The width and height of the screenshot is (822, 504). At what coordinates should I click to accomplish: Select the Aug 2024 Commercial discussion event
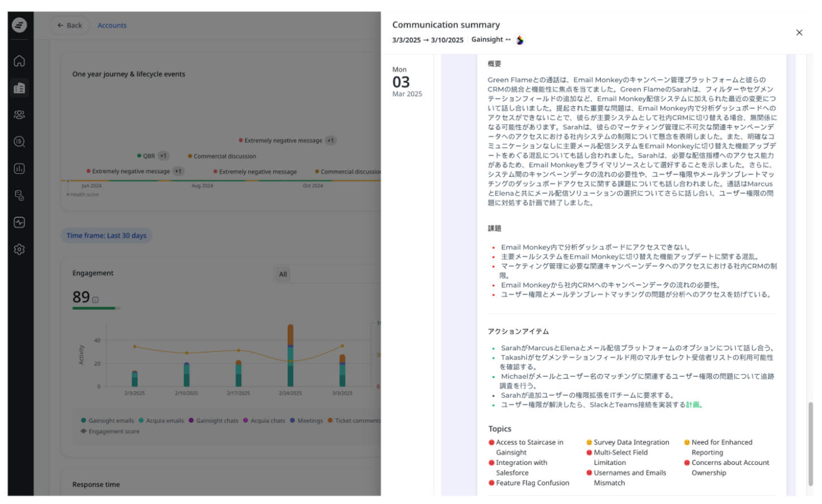click(x=222, y=157)
